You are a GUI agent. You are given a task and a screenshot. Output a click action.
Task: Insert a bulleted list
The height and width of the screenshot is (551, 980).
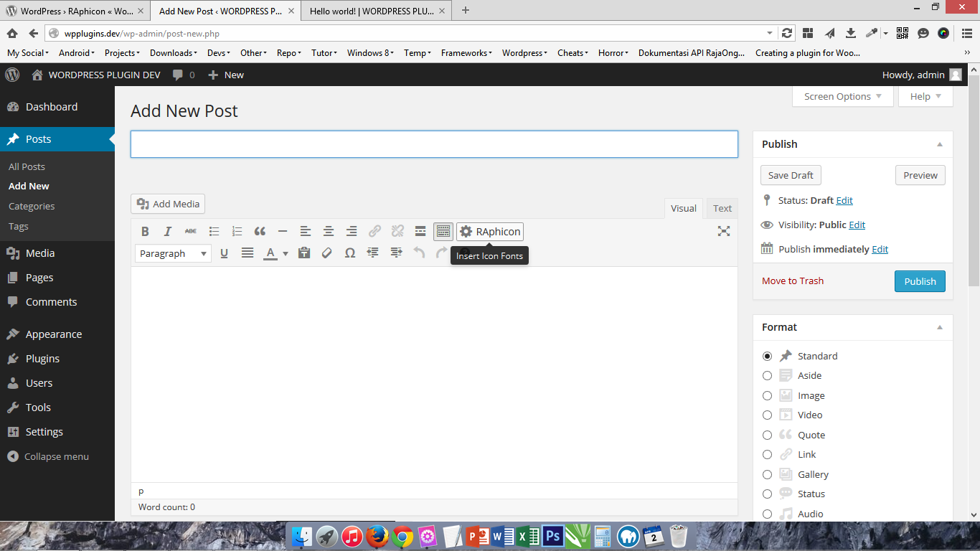point(214,231)
